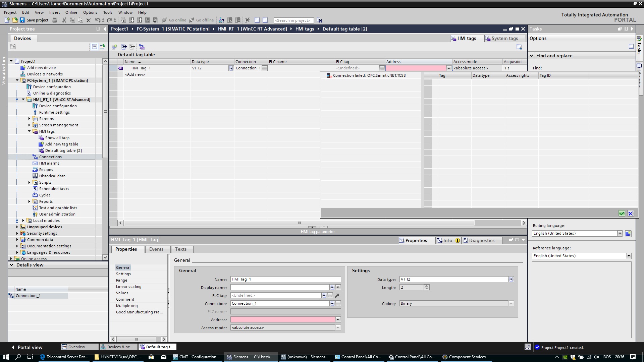Viewport: 644px width, 362px height.
Task: Open the Overview editor bar button
Action: click(x=79, y=347)
